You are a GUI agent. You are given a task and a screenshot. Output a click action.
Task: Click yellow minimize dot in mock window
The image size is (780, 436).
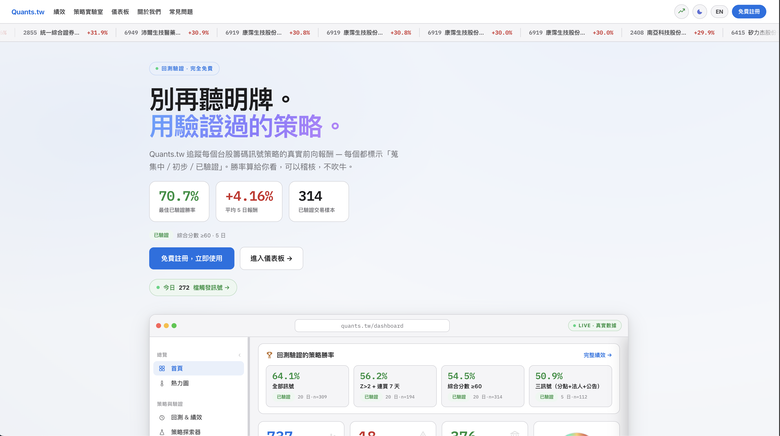coord(166,326)
